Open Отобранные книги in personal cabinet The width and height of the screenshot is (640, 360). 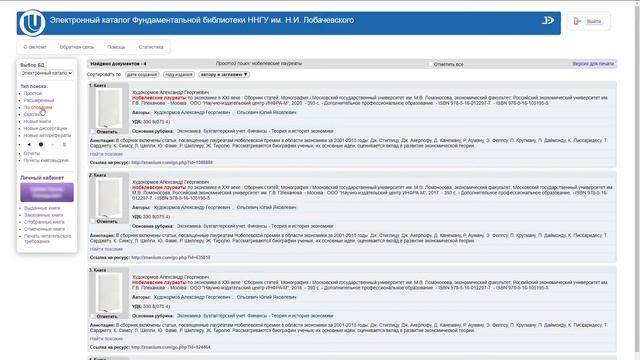pos(44,222)
